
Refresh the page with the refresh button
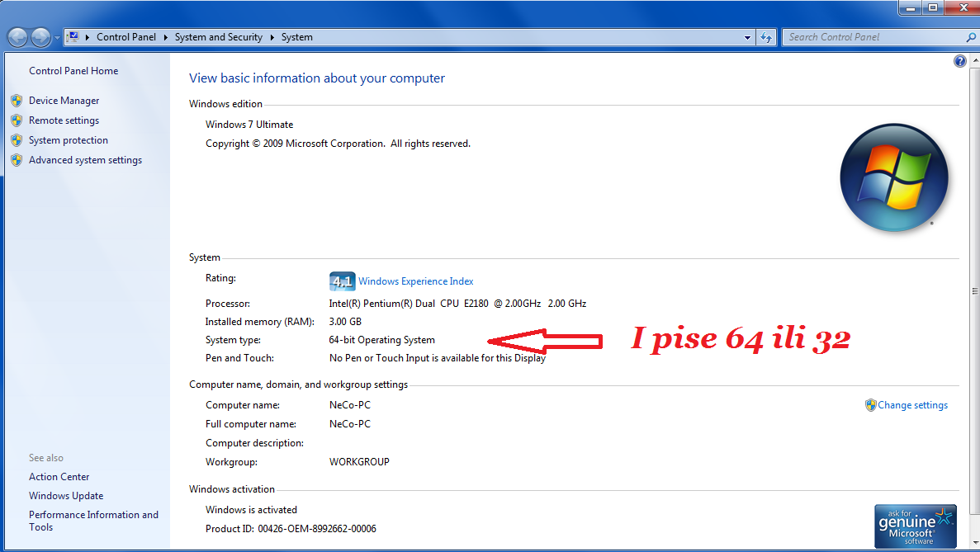tap(766, 37)
